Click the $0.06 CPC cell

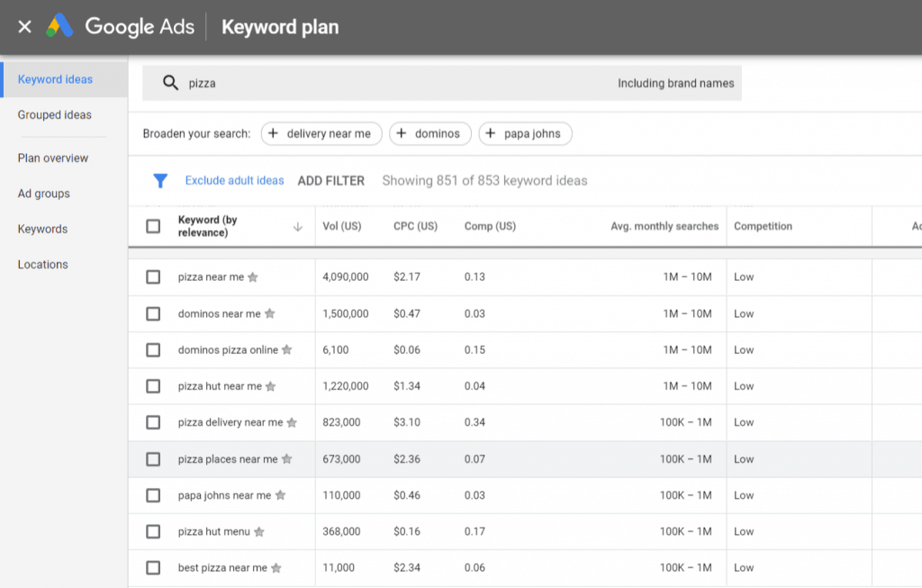tap(407, 350)
